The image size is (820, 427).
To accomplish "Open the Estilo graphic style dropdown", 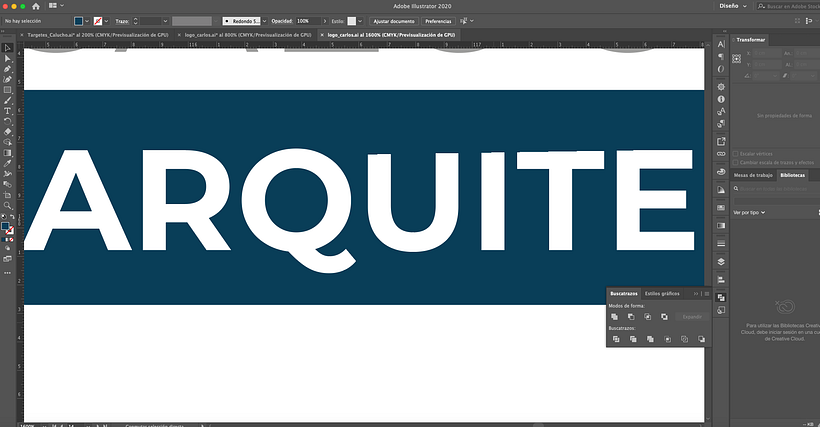I will 360,21.
